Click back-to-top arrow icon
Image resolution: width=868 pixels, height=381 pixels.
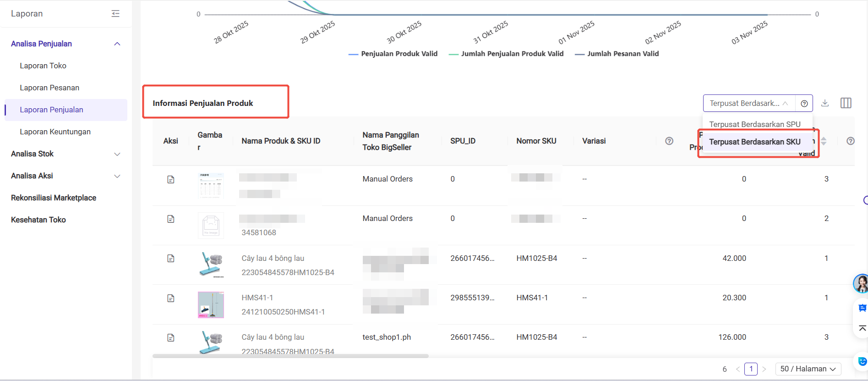click(862, 328)
